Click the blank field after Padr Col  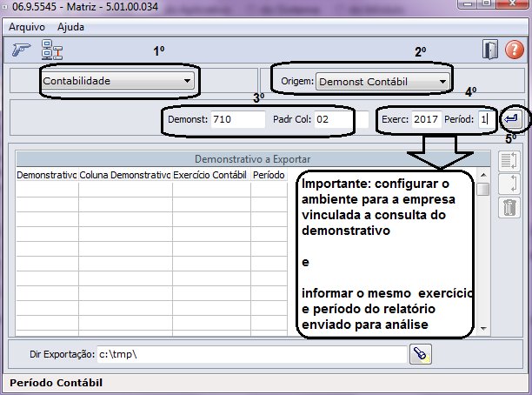pyautogui.click(x=361, y=119)
